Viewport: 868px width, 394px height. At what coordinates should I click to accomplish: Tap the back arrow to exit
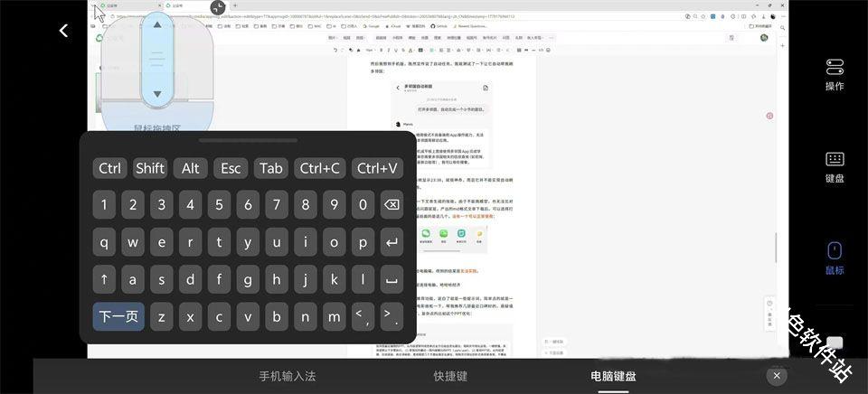(x=63, y=31)
